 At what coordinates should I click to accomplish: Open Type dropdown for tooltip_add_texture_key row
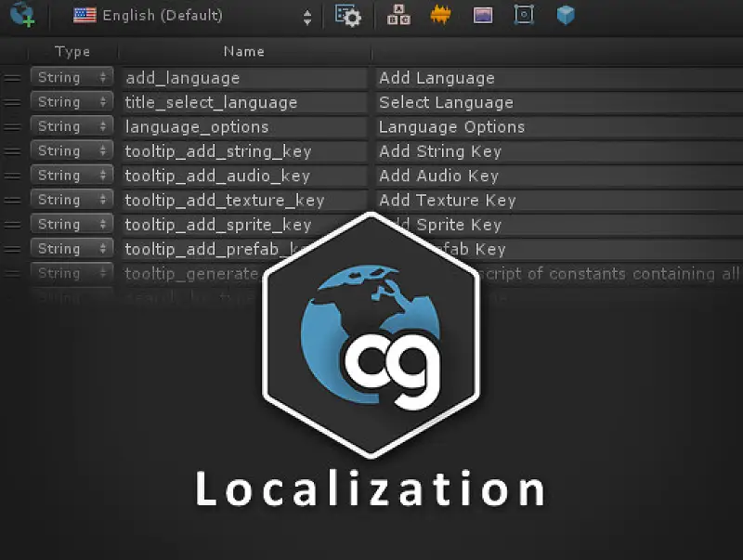point(72,200)
